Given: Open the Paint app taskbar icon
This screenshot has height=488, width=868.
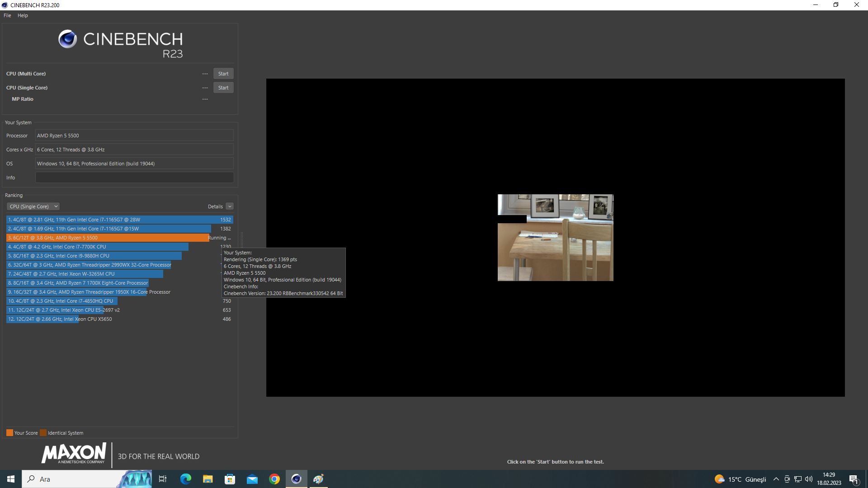Looking at the screenshot, I should point(319,479).
